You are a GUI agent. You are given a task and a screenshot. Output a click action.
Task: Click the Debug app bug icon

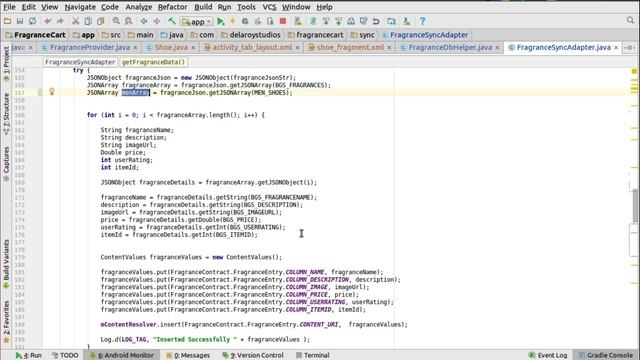click(245, 21)
